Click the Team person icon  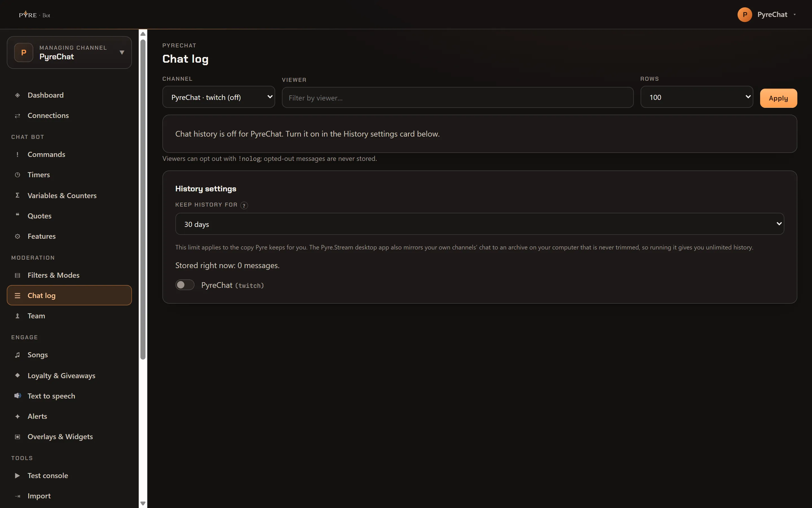17,316
